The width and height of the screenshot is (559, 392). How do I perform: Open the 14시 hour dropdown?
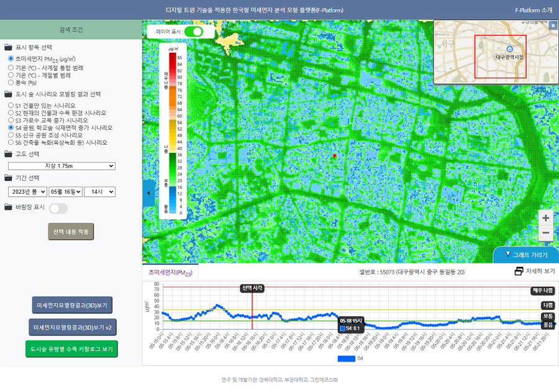click(99, 192)
